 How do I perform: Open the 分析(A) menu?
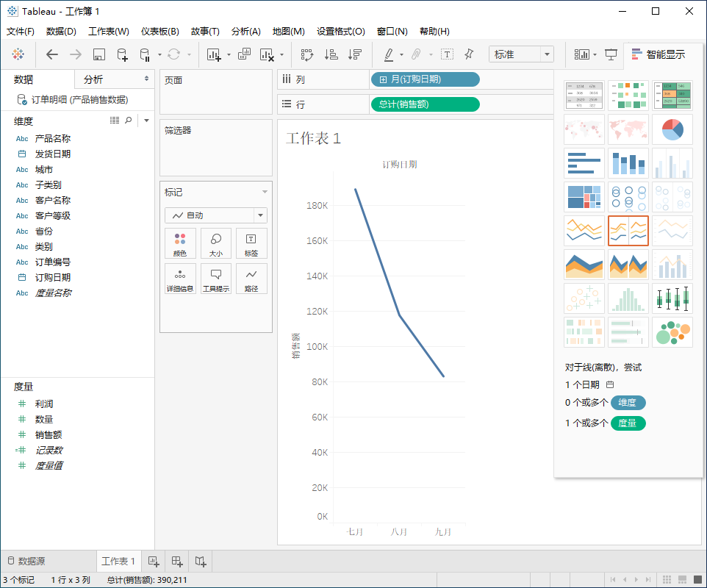246,32
